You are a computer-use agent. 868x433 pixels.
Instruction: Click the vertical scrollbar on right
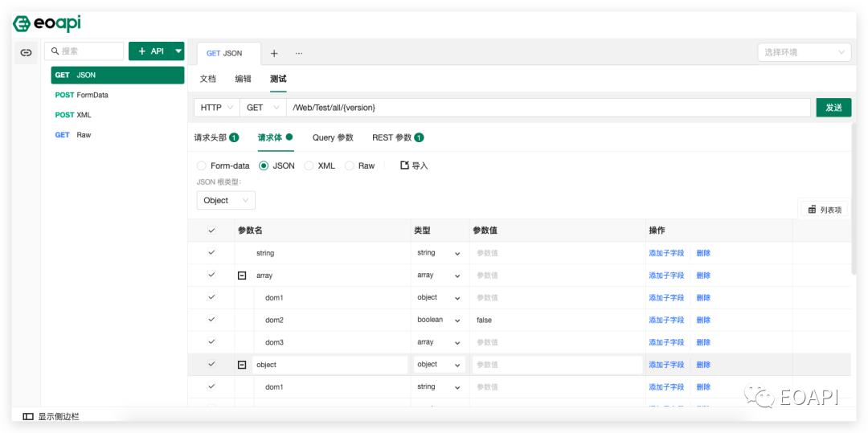tap(854, 199)
